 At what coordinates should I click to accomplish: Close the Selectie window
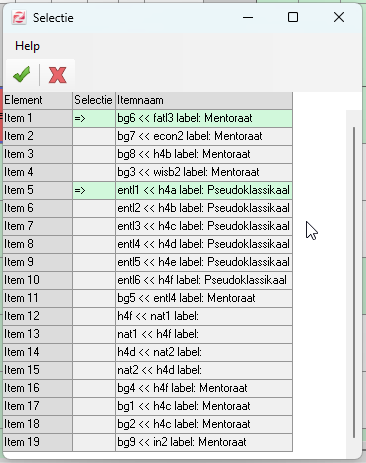coord(339,17)
